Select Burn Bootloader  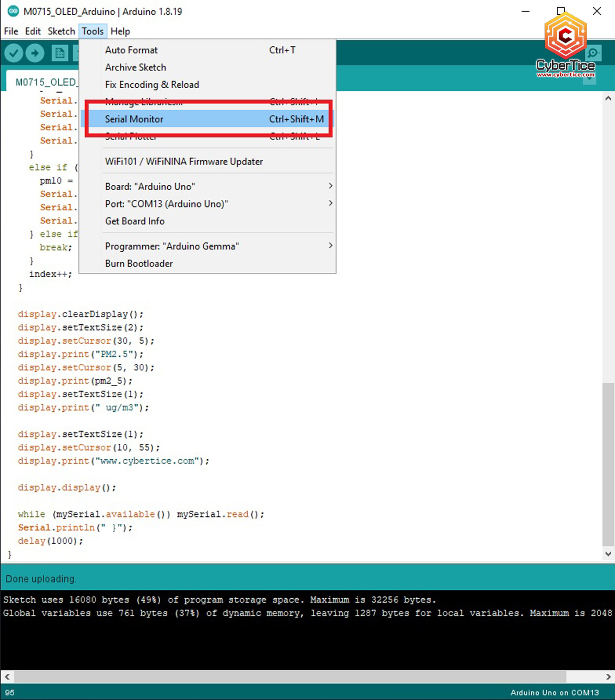(139, 263)
